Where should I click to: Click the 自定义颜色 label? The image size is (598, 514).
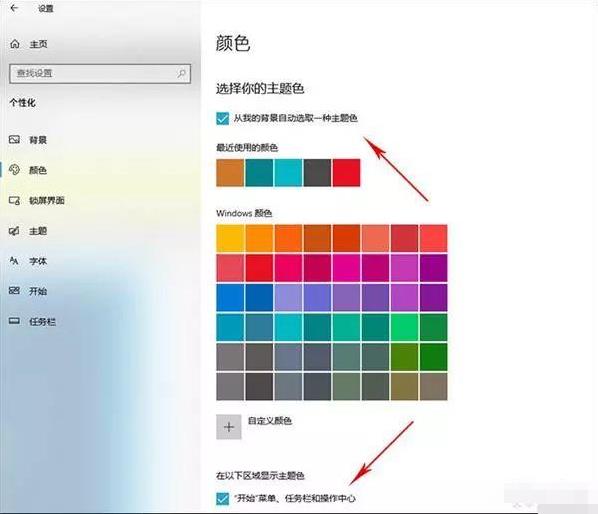tap(270, 421)
